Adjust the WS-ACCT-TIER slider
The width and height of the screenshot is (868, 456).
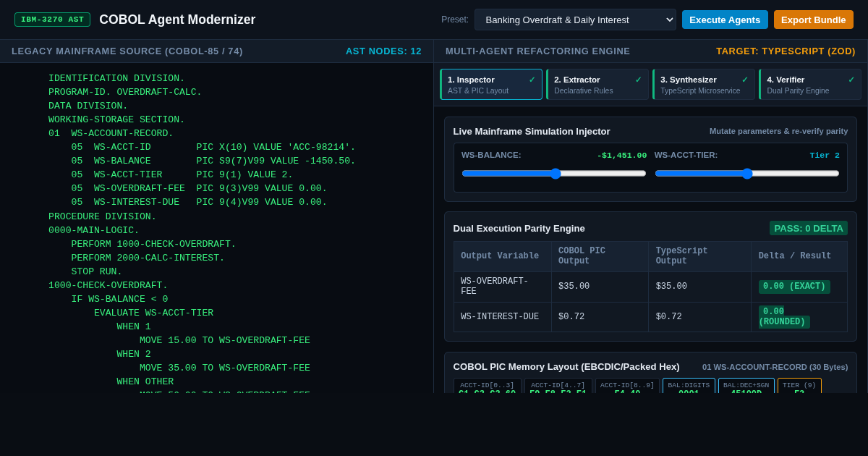(747, 174)
